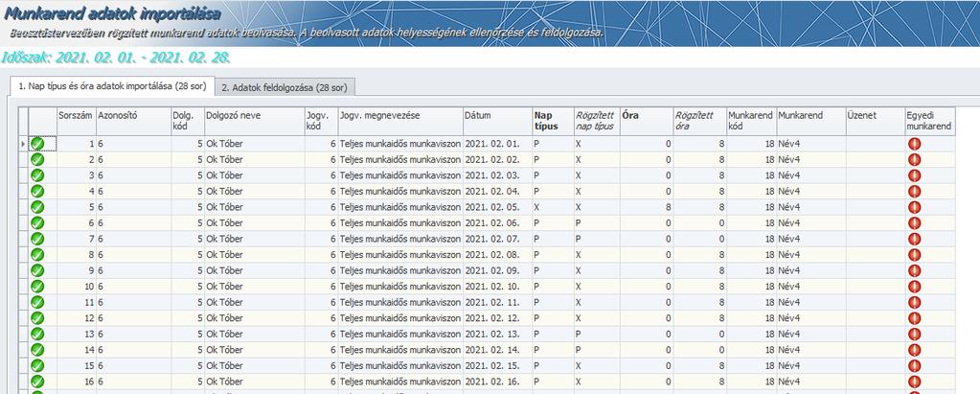Click Sorszám cell 4
980x394 pixels.
pos(77,192)
